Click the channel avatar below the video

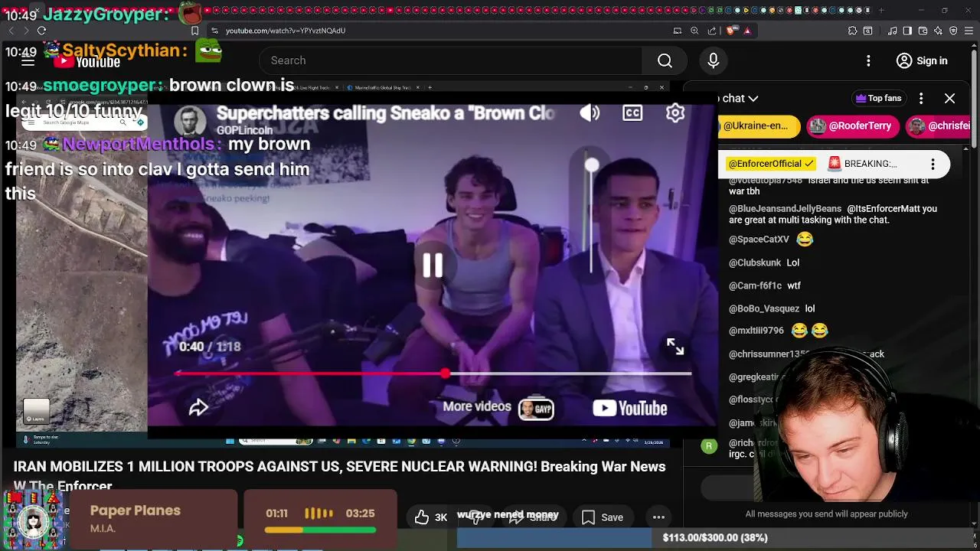(x=34, y=521)
